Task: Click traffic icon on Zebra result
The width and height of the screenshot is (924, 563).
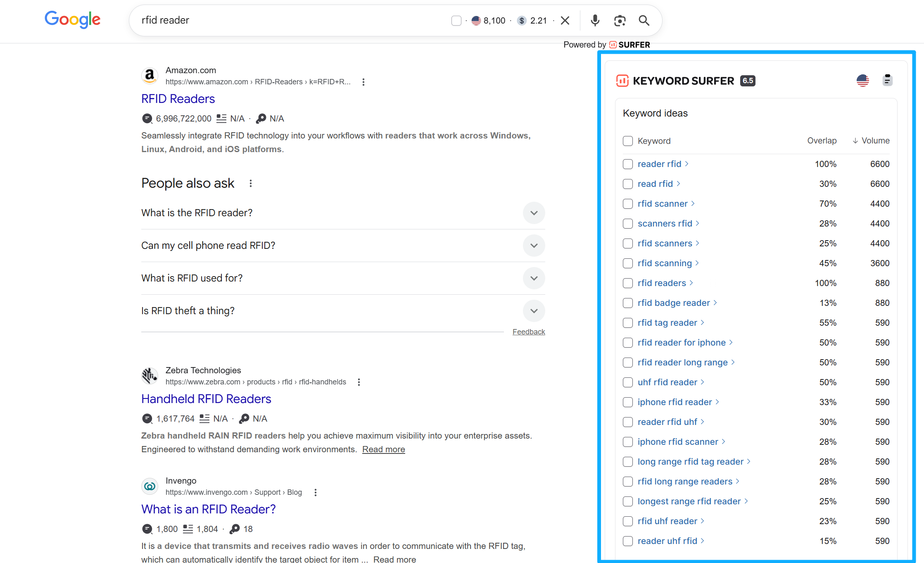Action: point(147,419)
